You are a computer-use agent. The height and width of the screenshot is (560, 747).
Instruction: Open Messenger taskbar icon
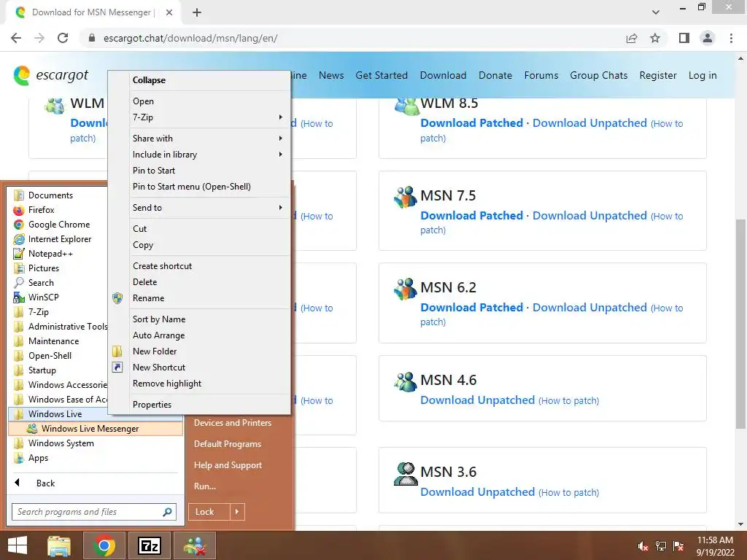[194, 545]
